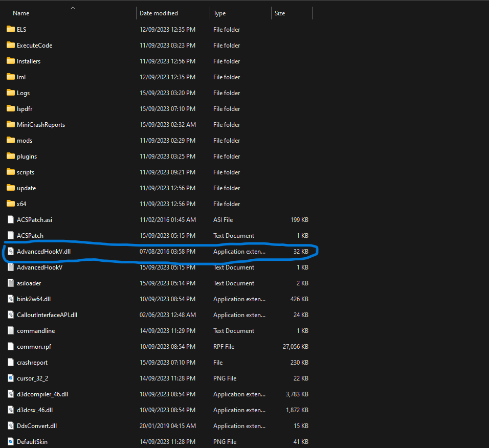Click the d3dcsx_46.dll file icon
489x448 pixels.
tap(11, 410)
